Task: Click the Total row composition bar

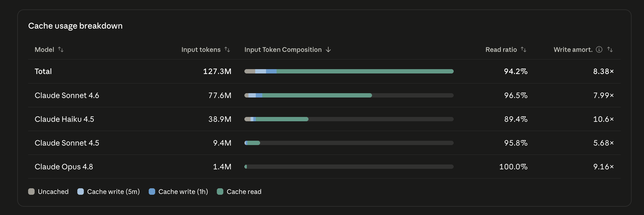Action: (x=349, y=71)
